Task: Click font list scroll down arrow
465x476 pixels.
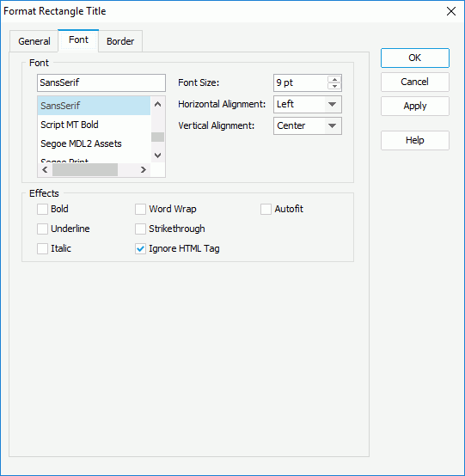Action: coord(157,156)
